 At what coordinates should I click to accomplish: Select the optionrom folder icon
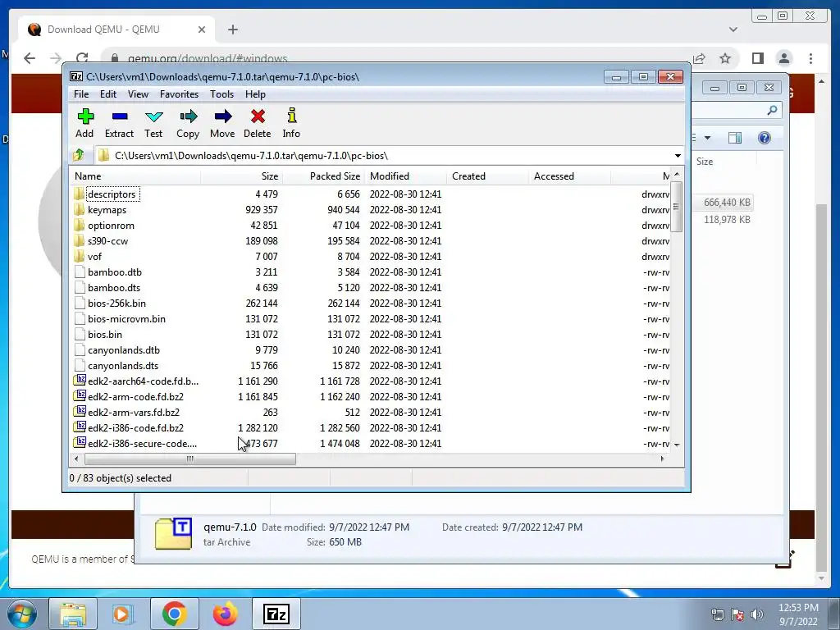[80, 225]
